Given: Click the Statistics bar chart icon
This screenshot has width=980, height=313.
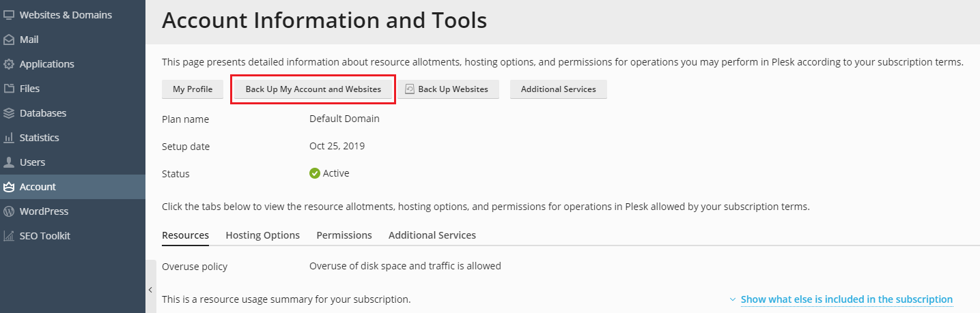Looking at the screenshot, I should (x=9, y=138).
